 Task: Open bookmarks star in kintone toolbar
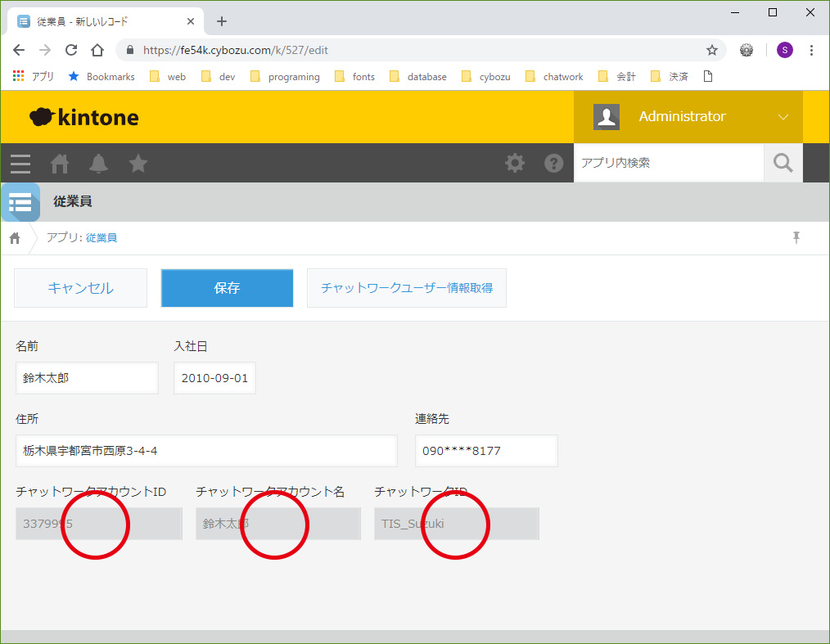(x=138, y=164)
